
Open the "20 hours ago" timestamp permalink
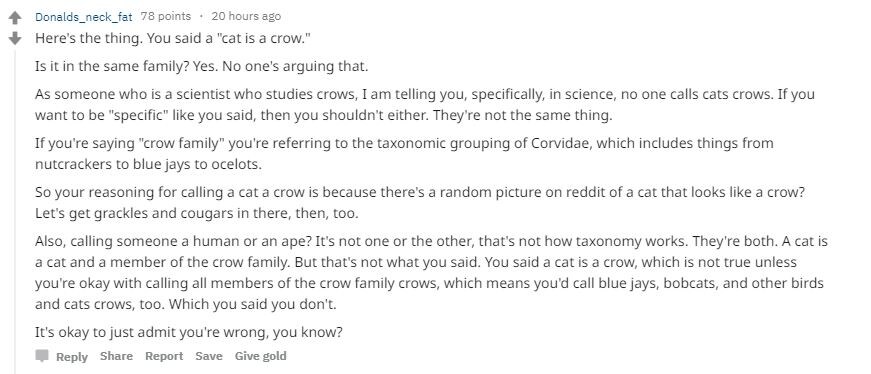point(246,17)
